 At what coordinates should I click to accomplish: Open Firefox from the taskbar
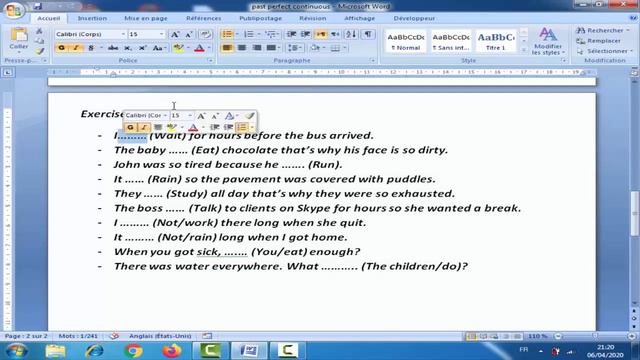(x=172, y=351)
